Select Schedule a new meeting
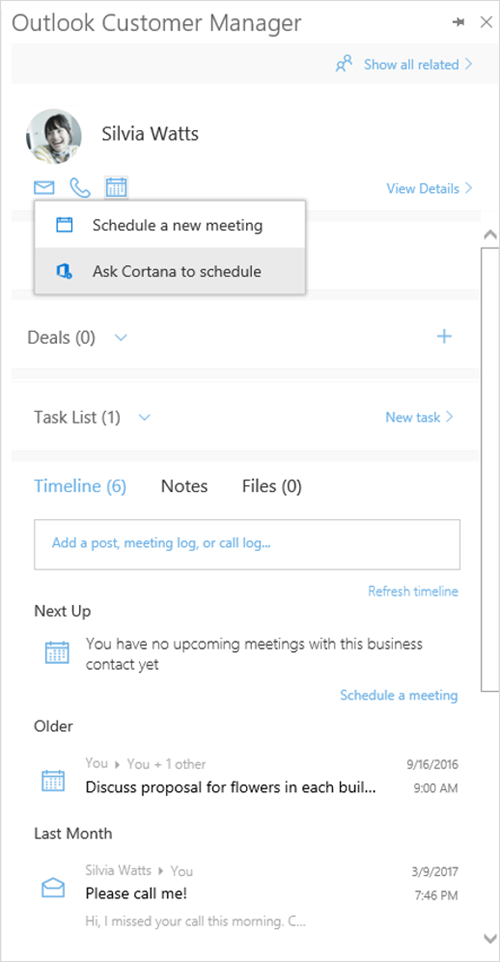The image size is (500, 962). (170, 225)
